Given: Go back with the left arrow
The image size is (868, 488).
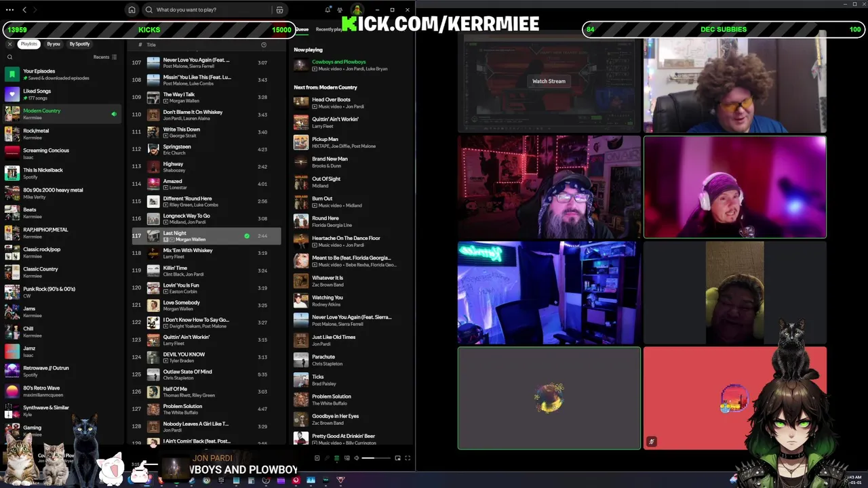Looking at the screenshot, I should click(24, 9).
